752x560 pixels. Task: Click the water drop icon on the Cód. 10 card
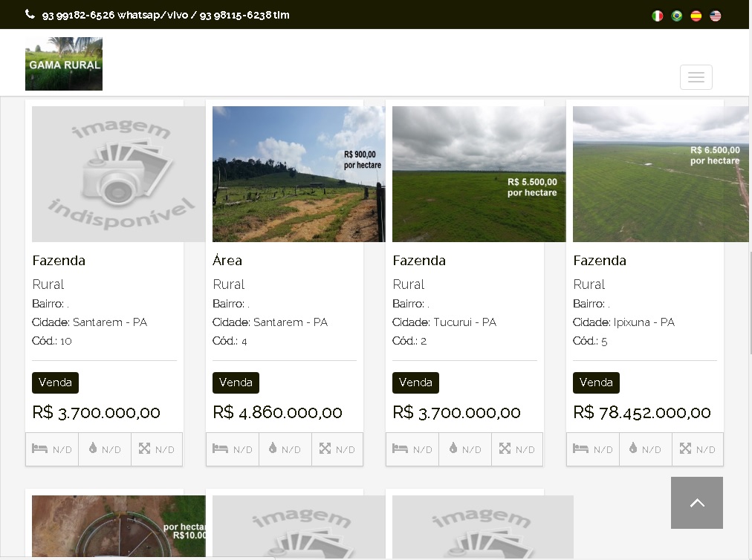(93, 448)
